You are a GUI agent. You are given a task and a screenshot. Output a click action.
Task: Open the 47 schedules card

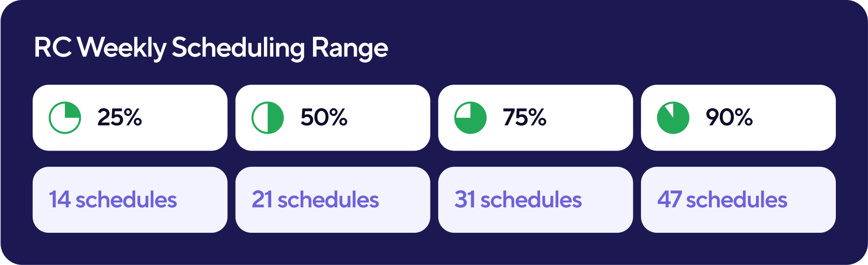[738, 200]
